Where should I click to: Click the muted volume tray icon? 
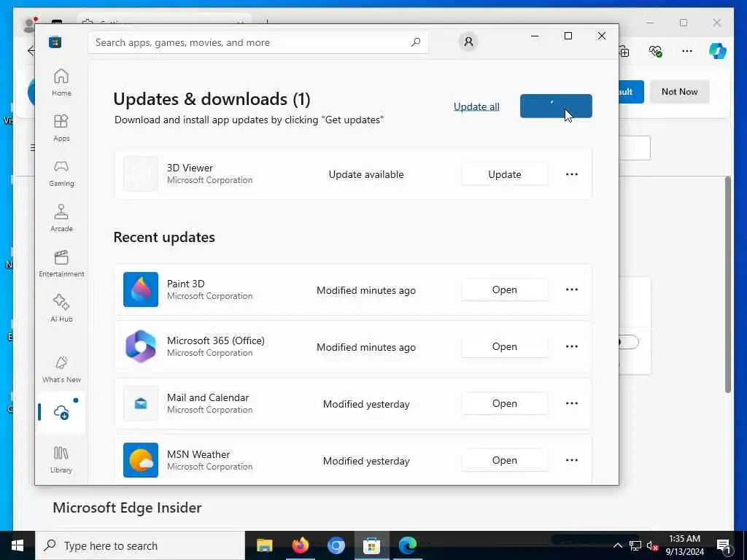tap(653, 545)
